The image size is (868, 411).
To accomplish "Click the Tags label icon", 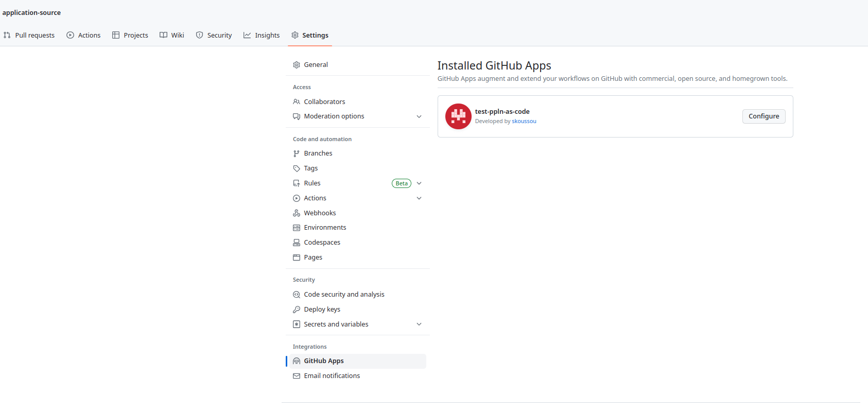I will pyautogui.click(x=297, y=168).
